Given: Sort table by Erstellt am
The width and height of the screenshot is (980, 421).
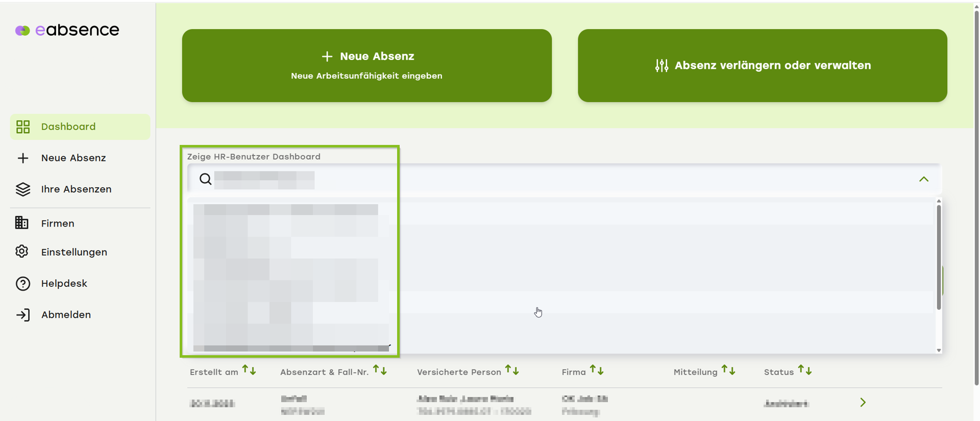Looking at the screenshot, I should [x=249, y=370].
